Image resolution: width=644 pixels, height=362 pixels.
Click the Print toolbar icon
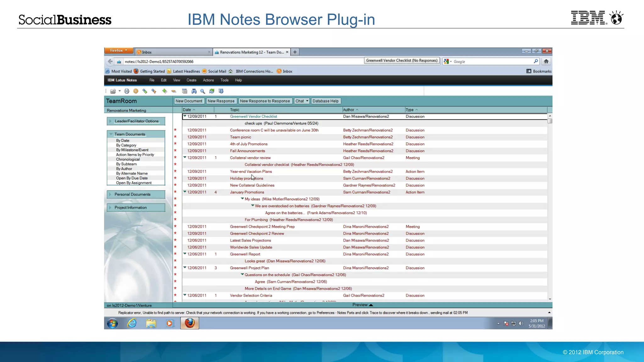pyautogui.click(x=127, y=91)
